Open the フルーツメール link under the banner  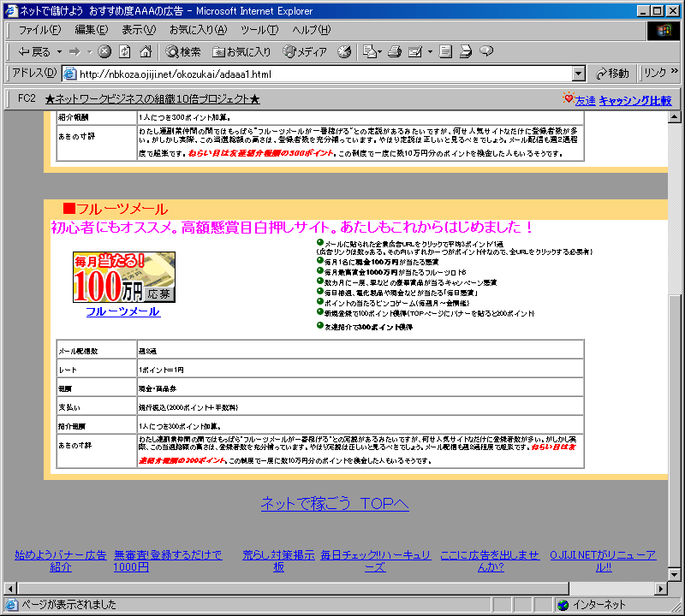point(123,311)
